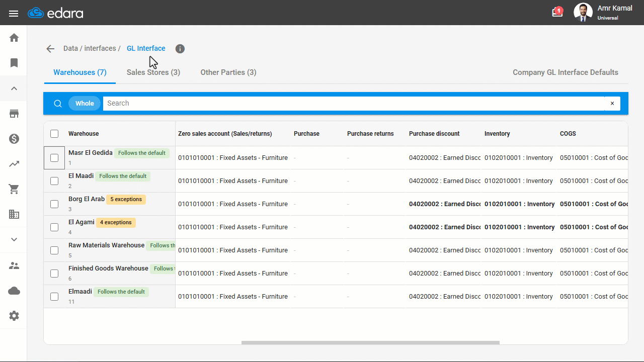This screenshot has height=362, width=644.
Task: Expand the sidebar section with down chevron
Action: (x=14, y=239)
